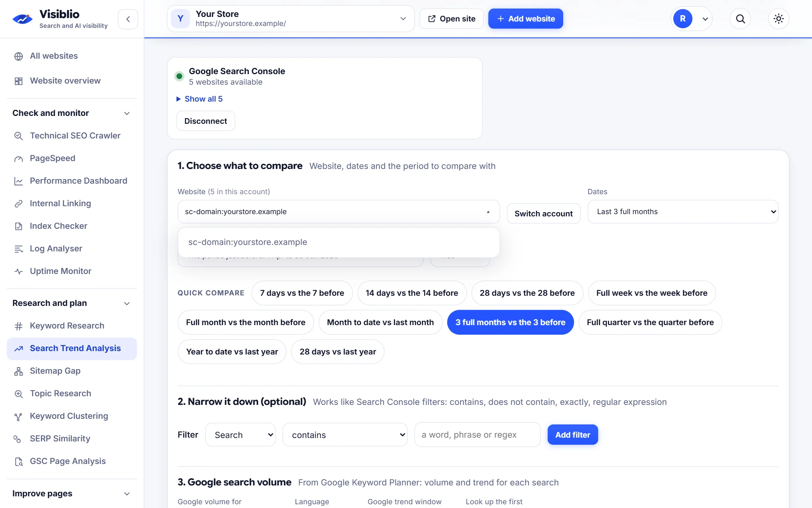Click the Open site button
The height and width of the screenshot is (508, 812).
tap(451, 19)
